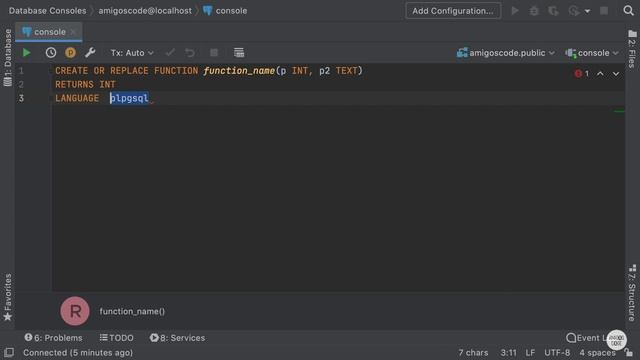The image size is (640, 360).
Task: Click the error indicator showing 1
Action: pos(582,74)
